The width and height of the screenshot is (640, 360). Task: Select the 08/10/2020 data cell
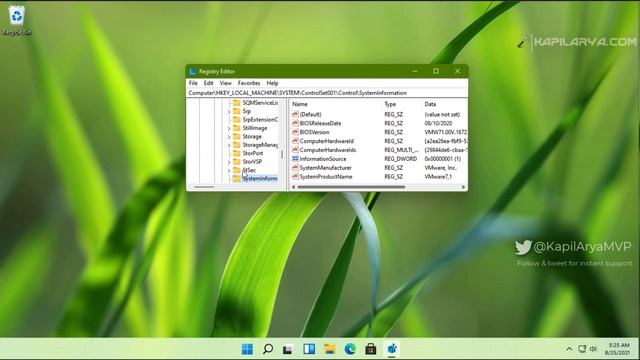(x=438, y=123)
